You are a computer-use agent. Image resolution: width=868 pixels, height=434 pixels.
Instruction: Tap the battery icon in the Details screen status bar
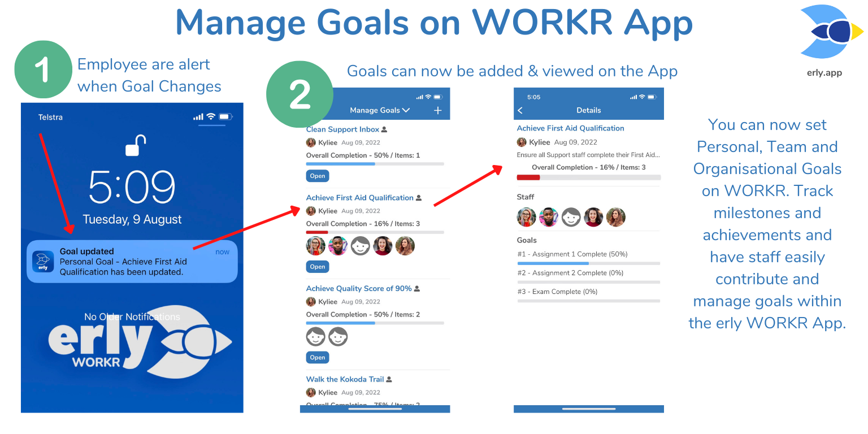pos(653,97)
